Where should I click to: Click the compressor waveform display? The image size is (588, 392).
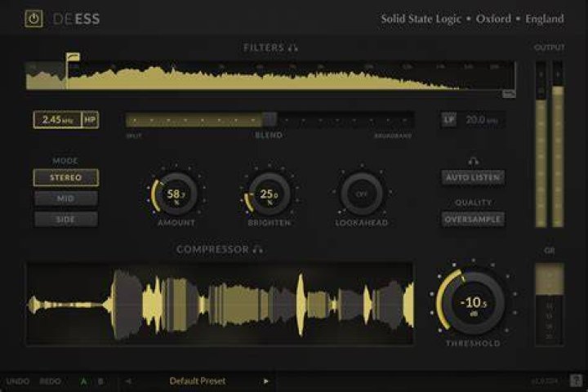(x=220, y=304)
